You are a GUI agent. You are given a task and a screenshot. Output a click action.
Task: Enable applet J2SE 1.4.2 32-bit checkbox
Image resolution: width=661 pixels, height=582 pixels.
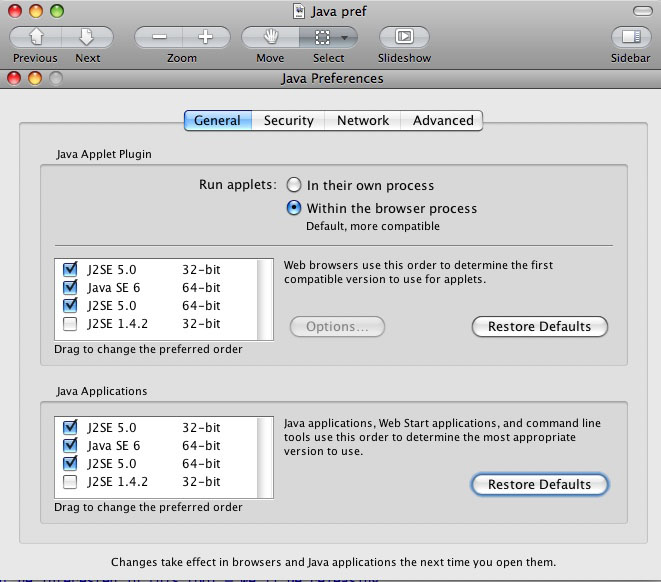coord(70,324)
